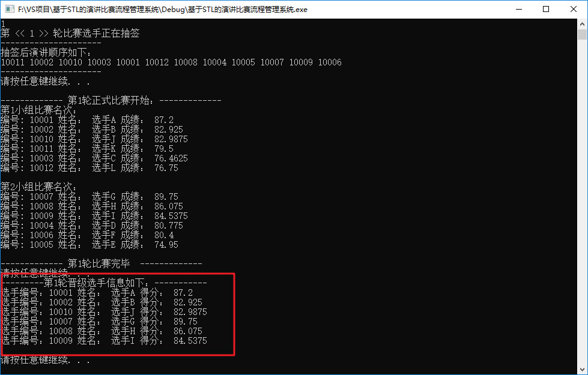Click advancing row 选手编号 10001 得分 87.2

tap(97, 293)
